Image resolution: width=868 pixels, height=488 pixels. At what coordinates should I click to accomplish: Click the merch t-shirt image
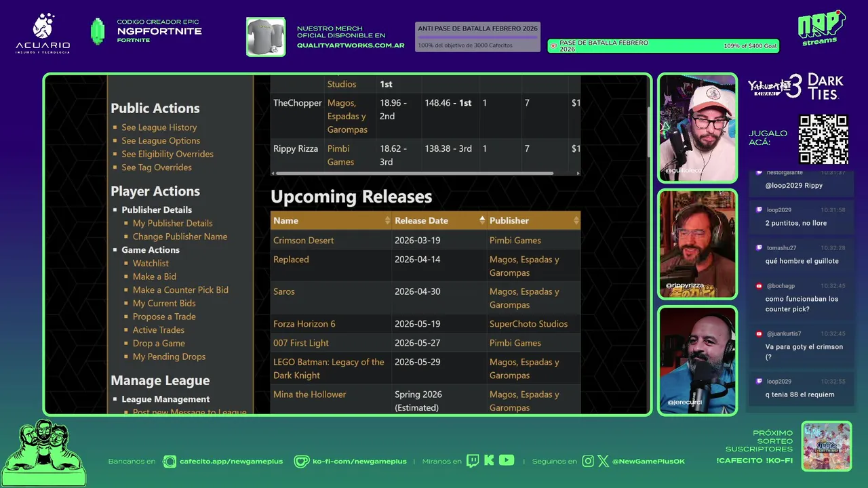pyautogui.click(x=266, y=37)
